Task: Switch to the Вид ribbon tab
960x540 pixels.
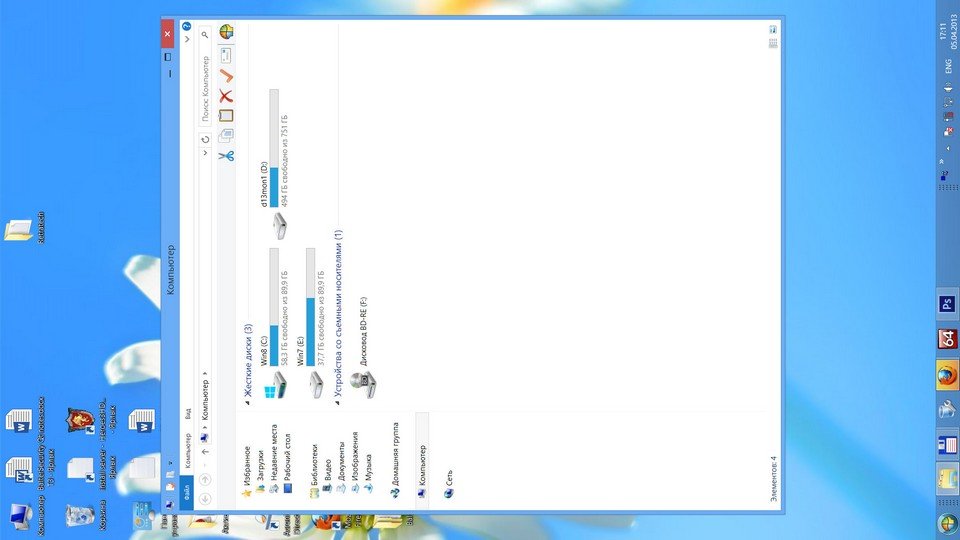Action: pos(186,411)
